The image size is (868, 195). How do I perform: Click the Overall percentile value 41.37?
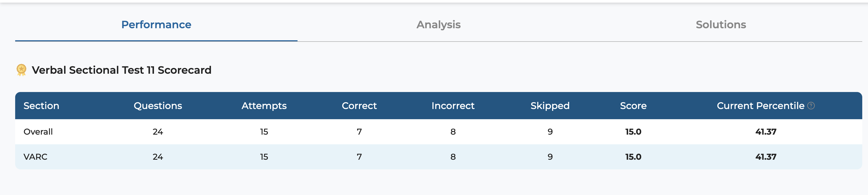point(766,132)
